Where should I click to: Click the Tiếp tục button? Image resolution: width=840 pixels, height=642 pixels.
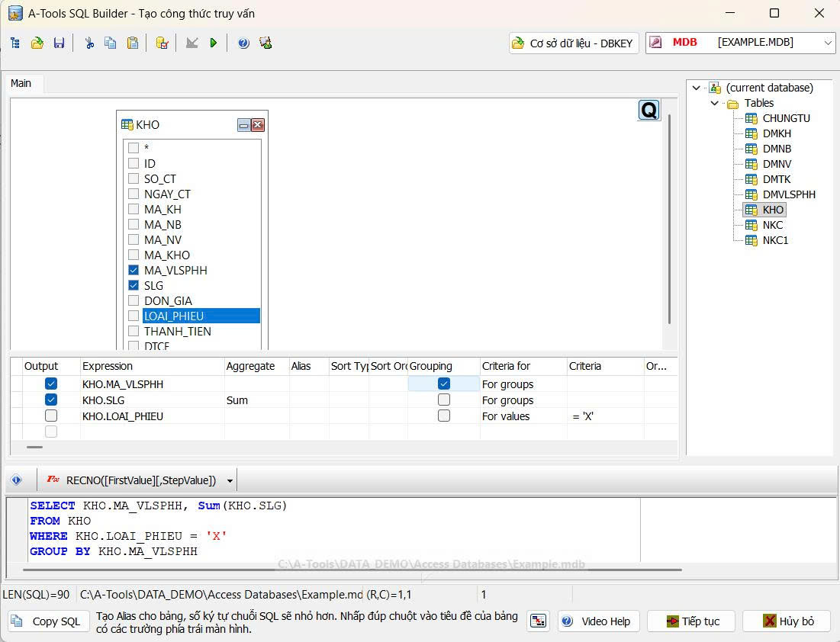(691, 621)
